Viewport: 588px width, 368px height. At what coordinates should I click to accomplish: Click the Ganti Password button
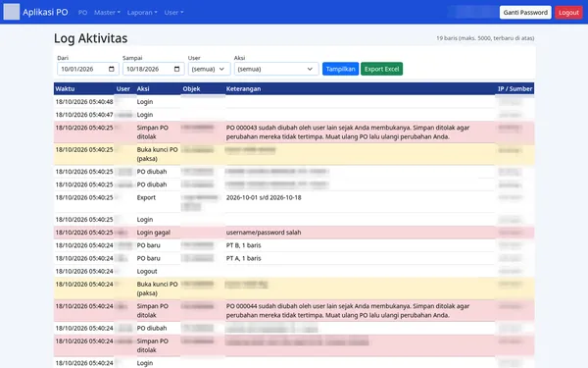[525, 13]
